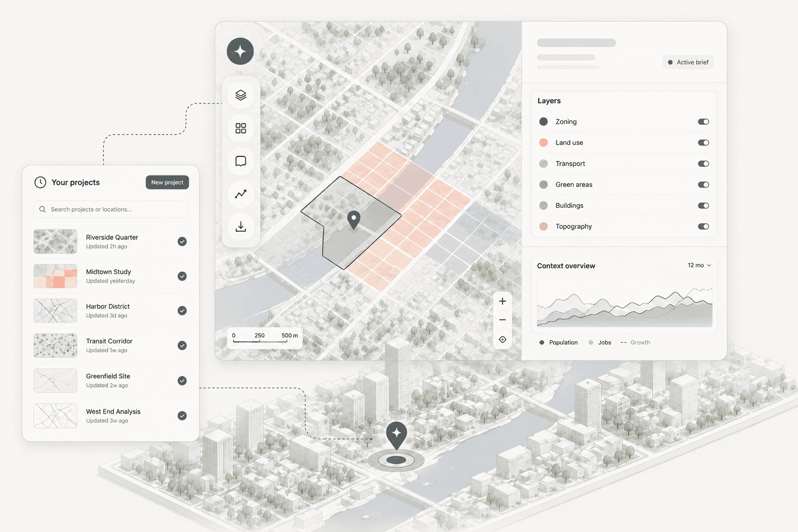798x532 pixels.
Task: Select the Greenfield Site project name
Action: 108,376
